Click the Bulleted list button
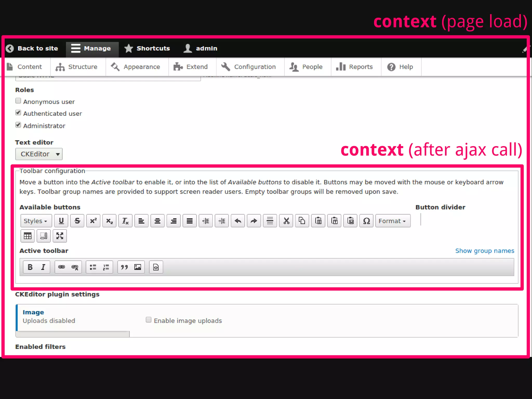The width and height of the screenshot is (532, 399). click(x=93, y=267)
